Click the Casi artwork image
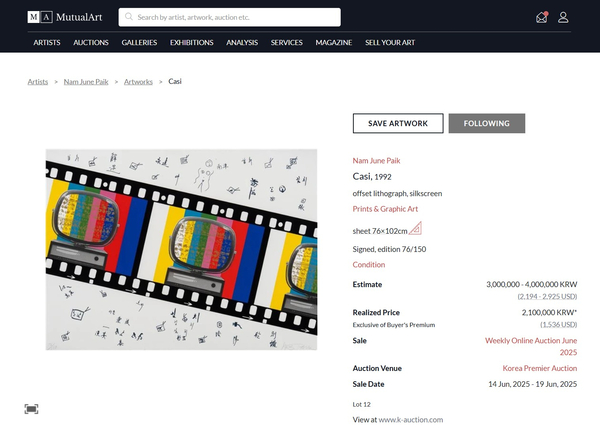This screenshot has height=437, width=600. click(181, 249)
